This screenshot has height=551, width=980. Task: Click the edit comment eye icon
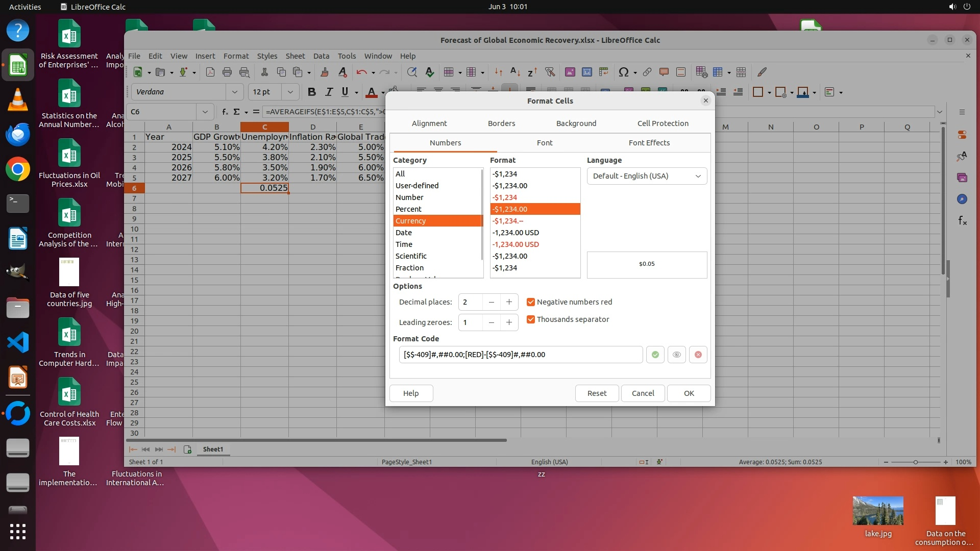pos(676,355)
